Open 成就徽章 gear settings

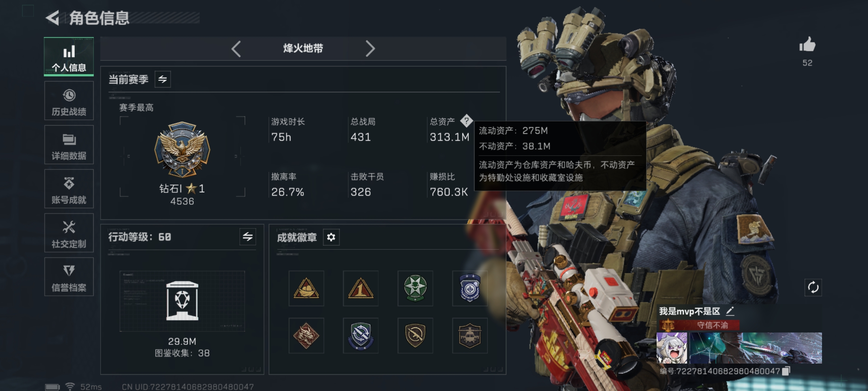[331, 237]
